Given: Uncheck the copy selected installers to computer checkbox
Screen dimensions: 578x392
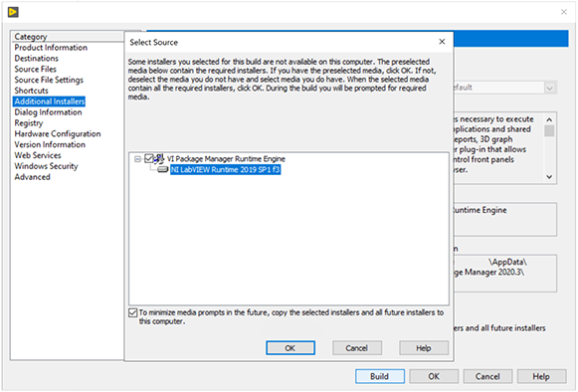Looking at the screenshot, I should click(132, 312).
